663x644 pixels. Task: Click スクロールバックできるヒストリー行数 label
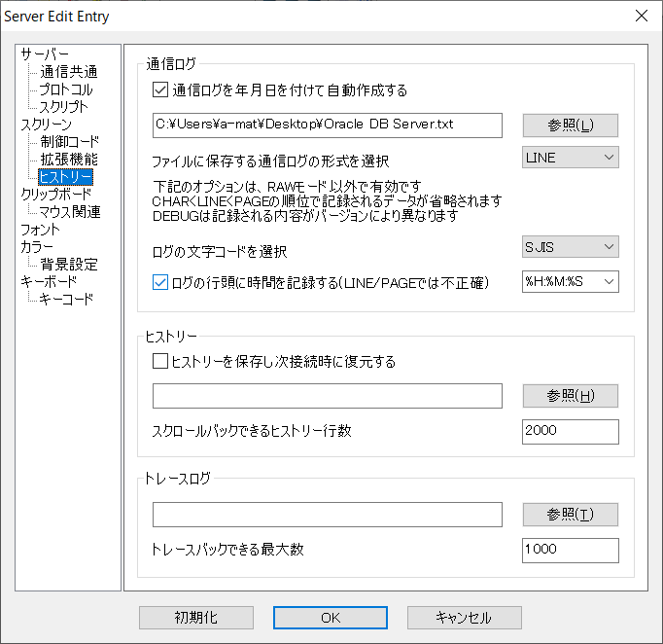[x=252, y=431]
